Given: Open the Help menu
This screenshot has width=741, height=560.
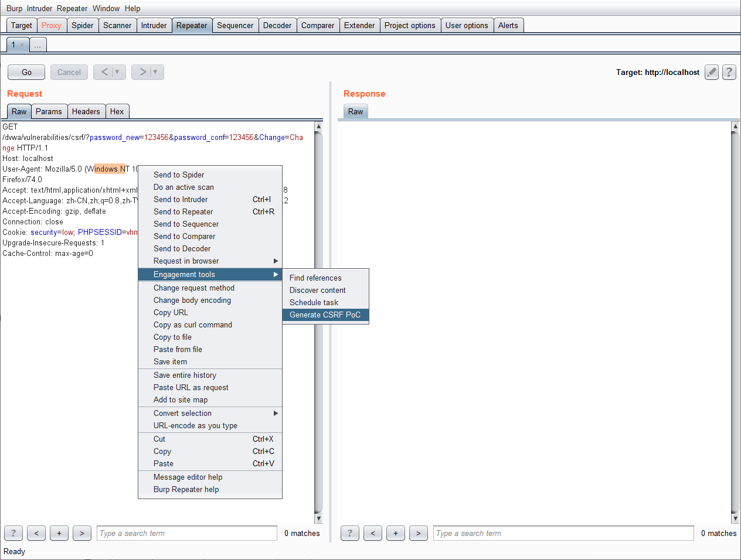Looking at the screenshot, I should (x=132, y=8).
